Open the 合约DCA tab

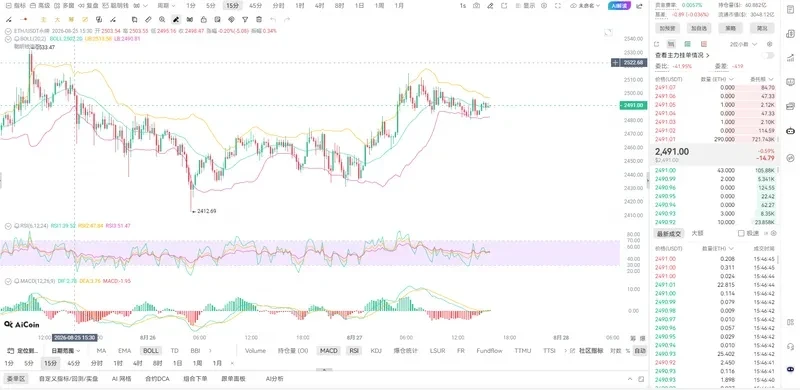(x=157, y=379)
